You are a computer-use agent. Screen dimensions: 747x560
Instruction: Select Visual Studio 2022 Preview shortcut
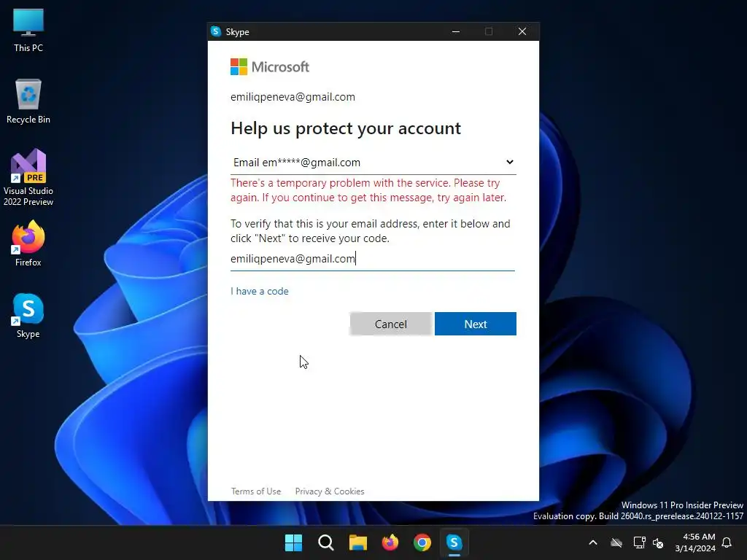click(28, 178)
